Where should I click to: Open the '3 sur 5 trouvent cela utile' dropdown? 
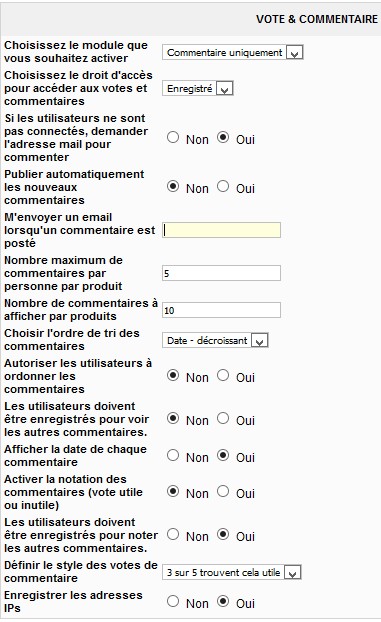232,572
